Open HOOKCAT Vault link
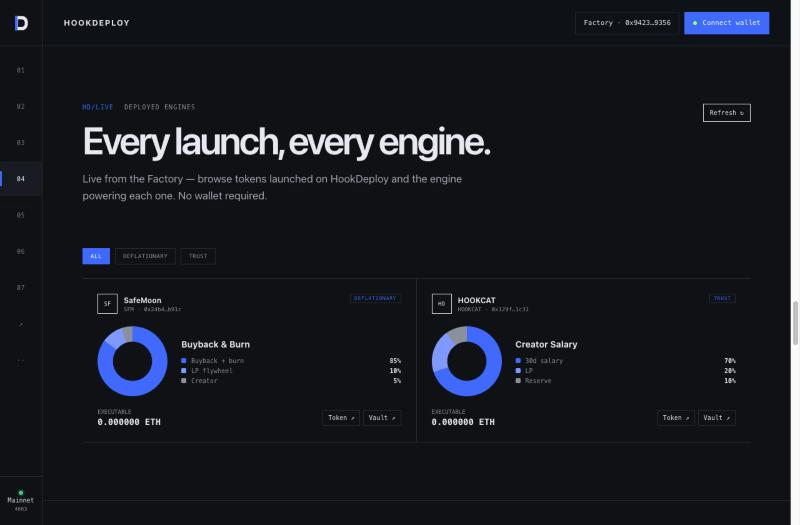Image resolution: width=800 pixels, height=525 pixels. point(716,418)
